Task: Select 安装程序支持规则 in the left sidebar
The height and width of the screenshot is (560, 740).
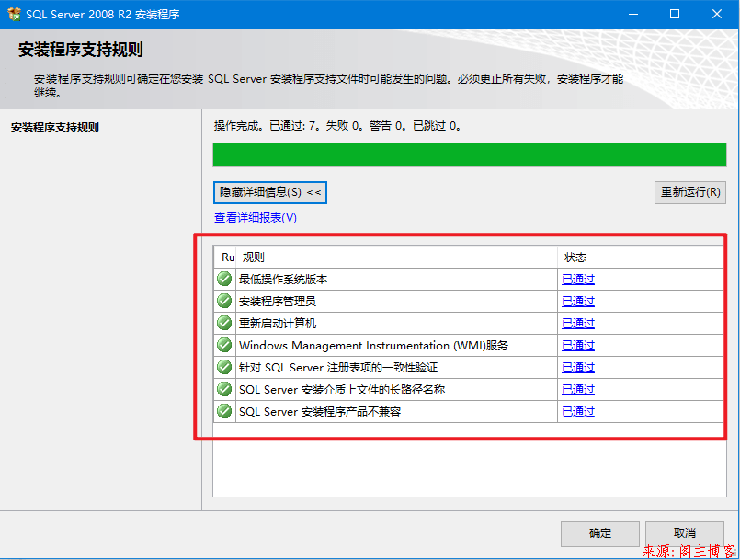Action: [55, 128]
